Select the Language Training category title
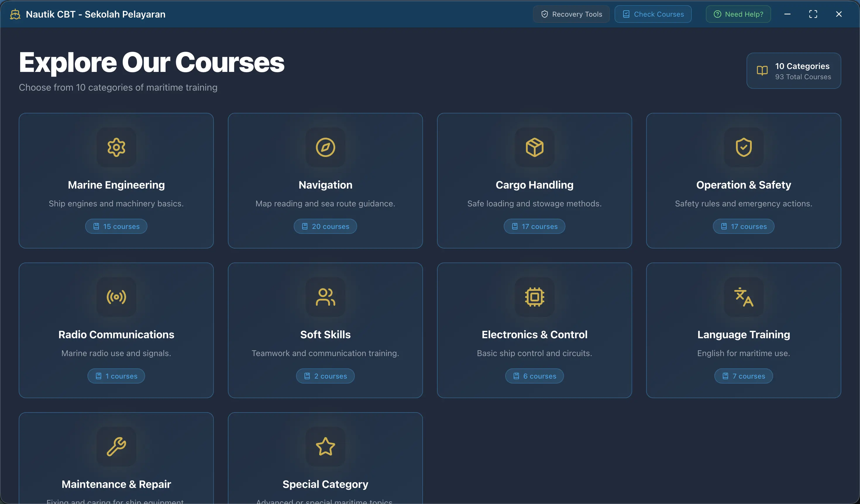Image resolution: width=860 pixels, height=504 pixels. (744, 334)
